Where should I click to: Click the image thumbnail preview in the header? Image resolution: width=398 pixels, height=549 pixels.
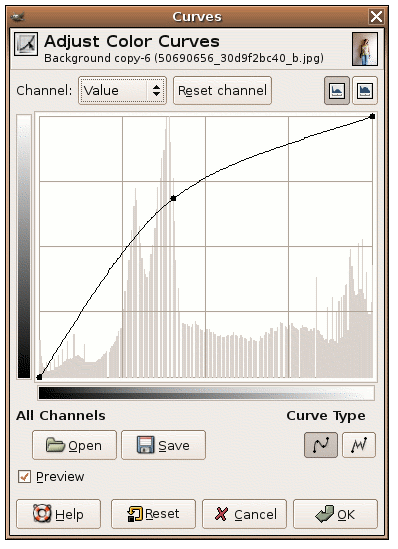point(365,49)
